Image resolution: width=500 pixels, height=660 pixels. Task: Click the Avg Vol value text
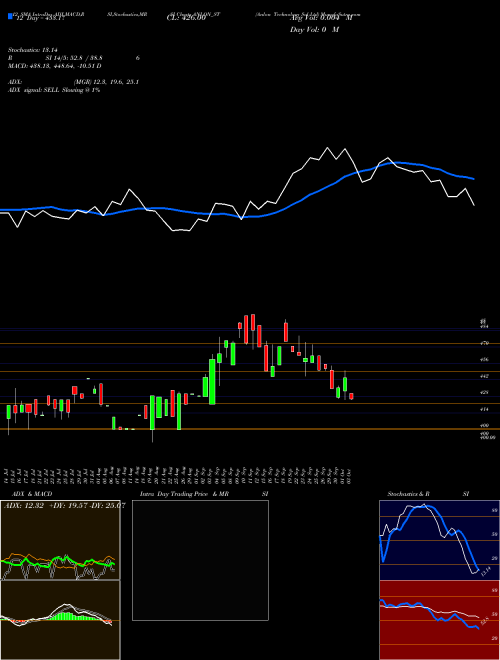pyautogui.click(x=322, y=18)
